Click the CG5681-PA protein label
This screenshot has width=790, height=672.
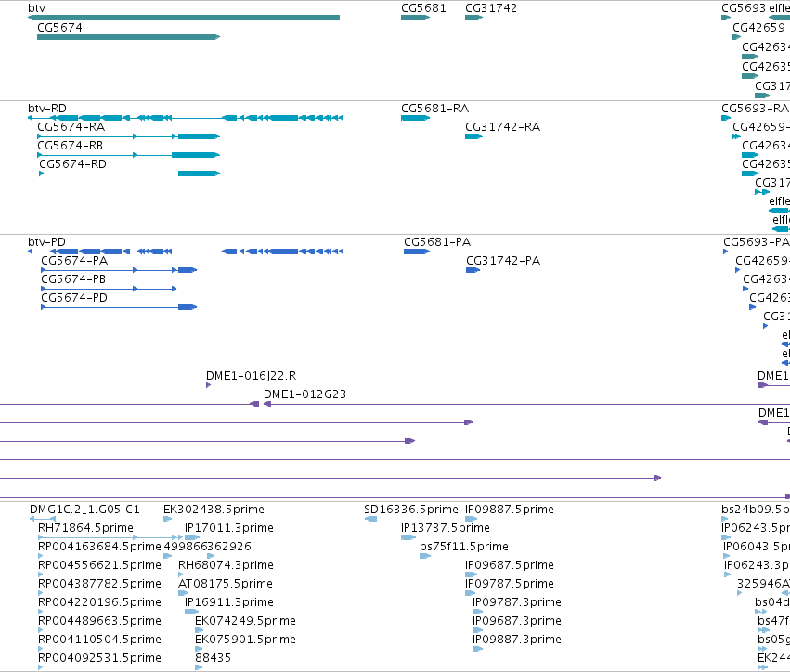click(437, 242)
